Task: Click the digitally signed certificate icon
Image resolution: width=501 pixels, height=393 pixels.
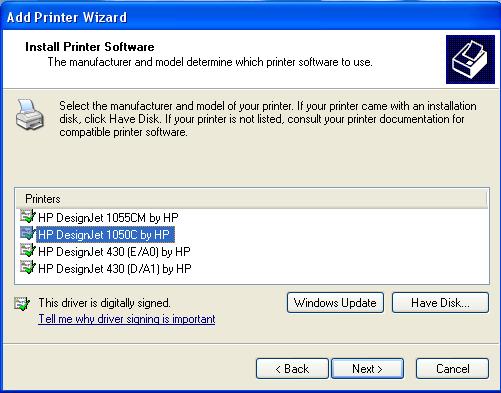Action: click(22, 303)
